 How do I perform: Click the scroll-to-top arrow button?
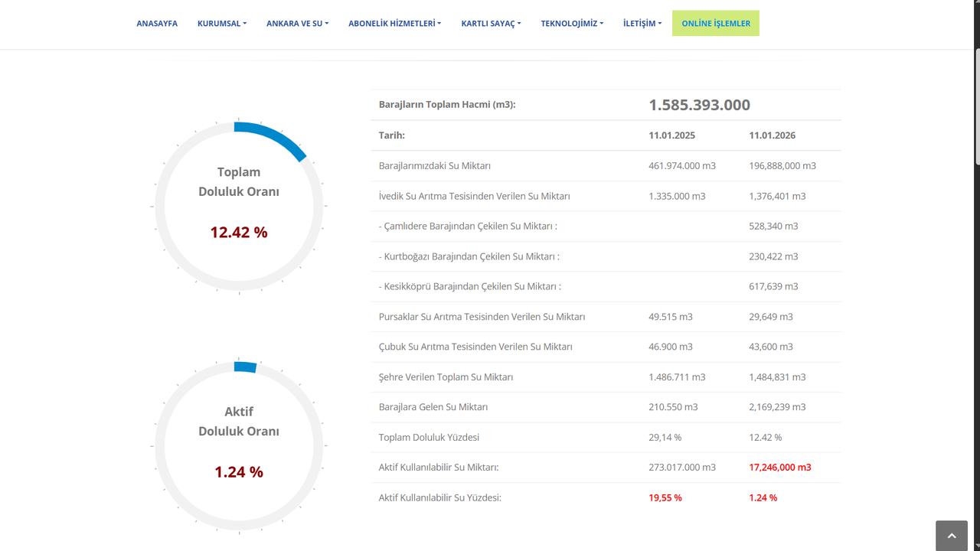[x=952, y=536]
